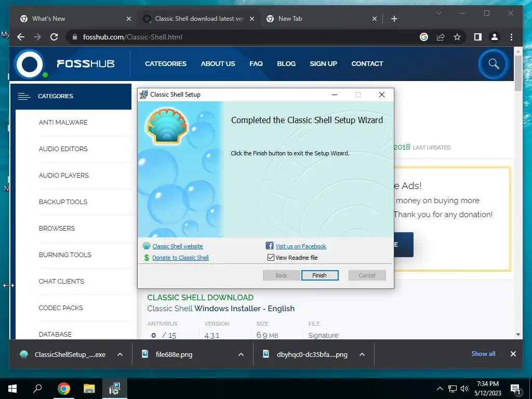Open ABOUT US navigation item
This screenshot has height=399, width=532.
(218, 64)
